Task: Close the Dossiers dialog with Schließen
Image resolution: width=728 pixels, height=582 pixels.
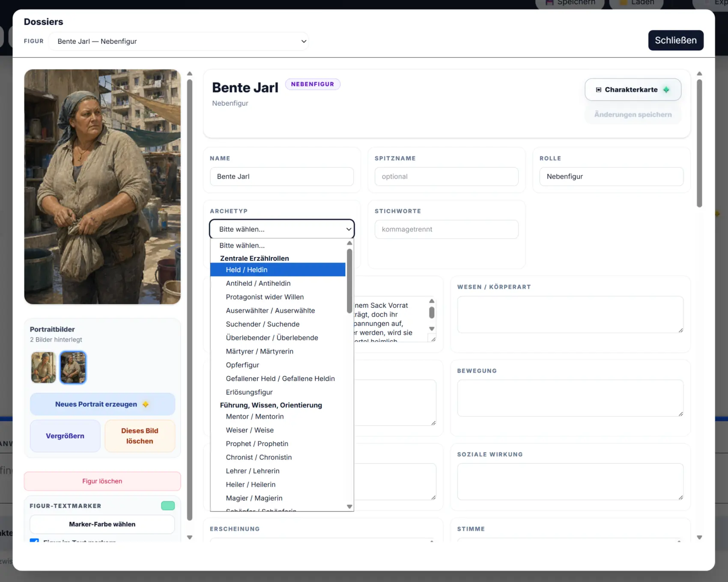Action: [x=675, y=40]
